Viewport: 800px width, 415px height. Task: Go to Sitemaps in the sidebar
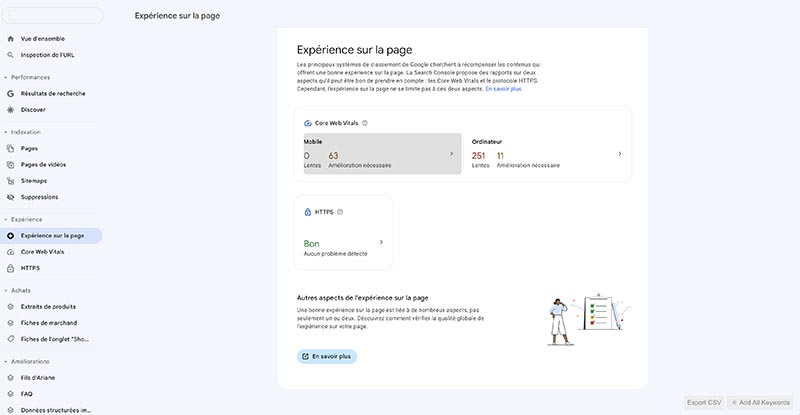tap(34, 181)
